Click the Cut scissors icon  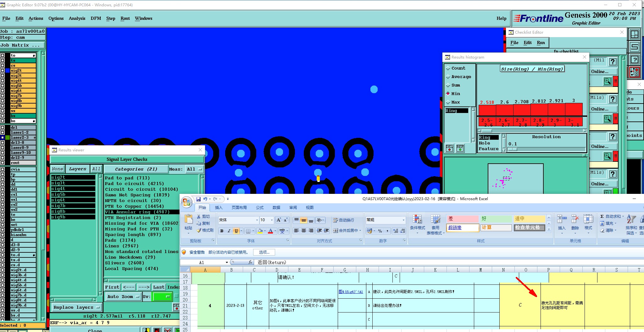pos(199,217)
